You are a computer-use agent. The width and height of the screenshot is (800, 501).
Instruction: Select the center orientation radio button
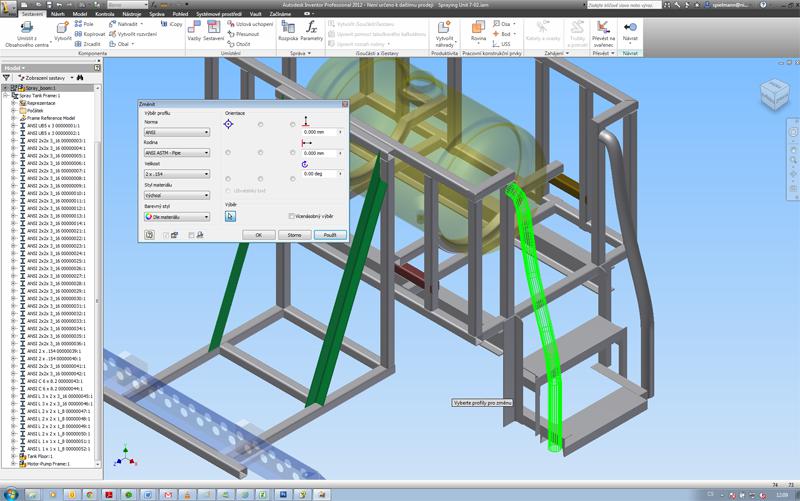point(261,152)
